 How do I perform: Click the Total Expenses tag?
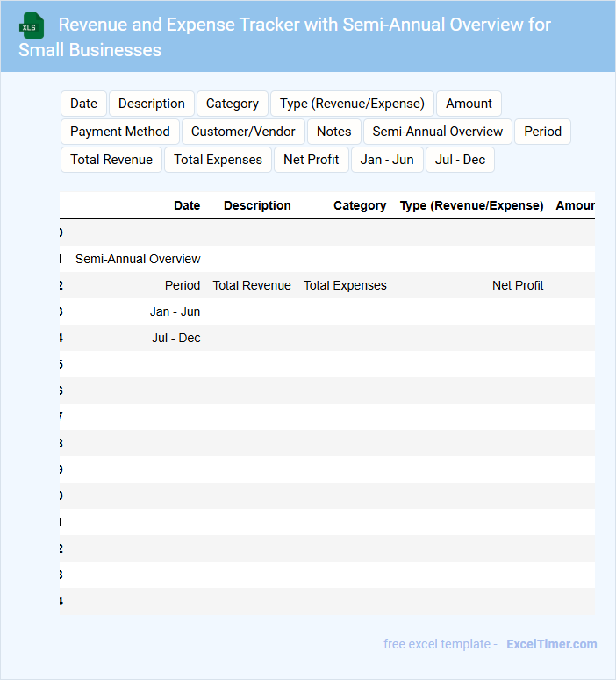click(x=218, y=160)
